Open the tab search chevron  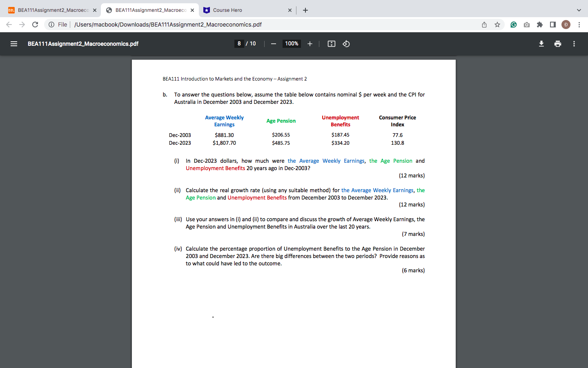click(x=579, y=10)
